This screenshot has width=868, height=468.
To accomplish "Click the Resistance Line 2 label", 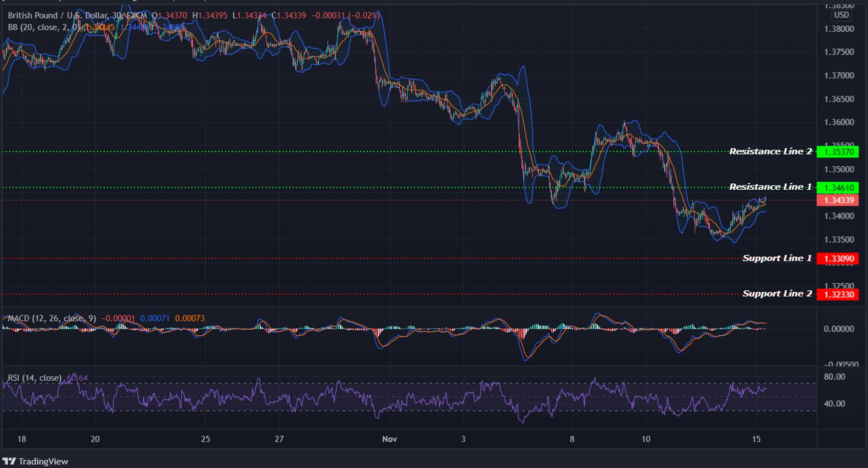I will tap(770, 151).
